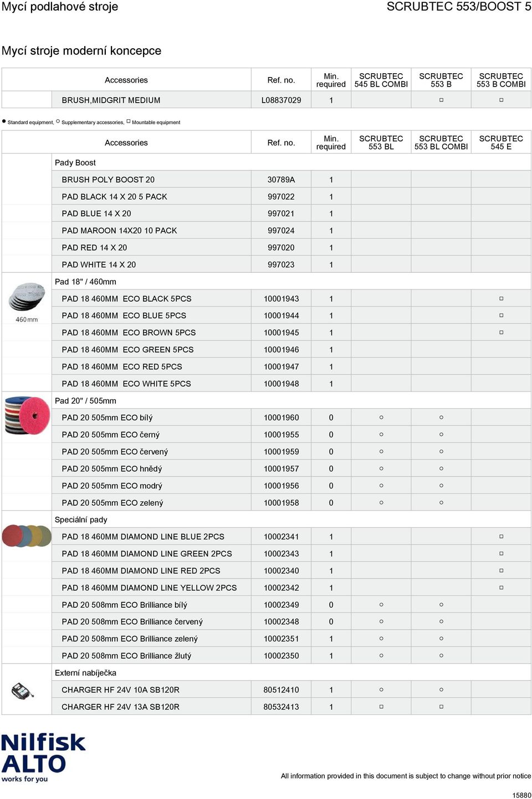Click the Externí nabíječka section header
This screenshot has width=532, height=799.
pyautogui.click(x=85, y=673)
